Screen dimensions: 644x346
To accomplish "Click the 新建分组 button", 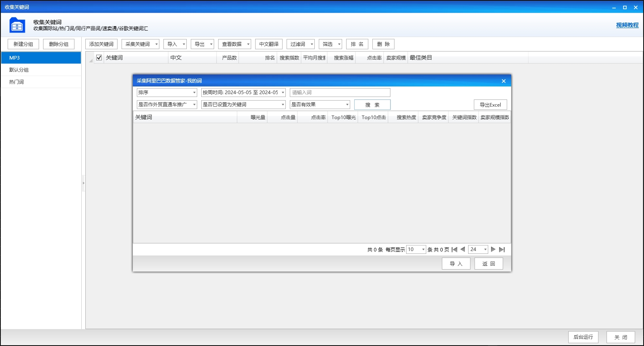I will 23,44.
